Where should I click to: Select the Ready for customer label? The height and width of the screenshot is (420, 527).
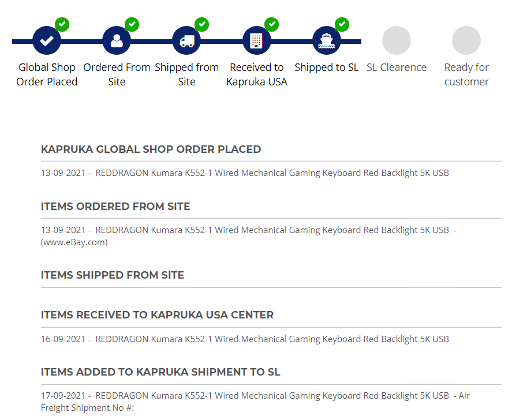coord(466,74)
